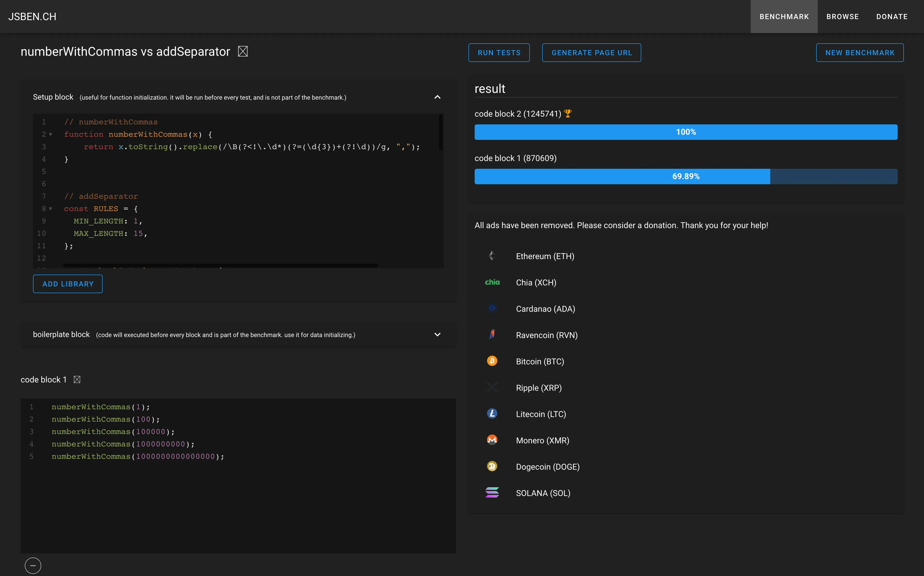Screen dimensions: 924x576
Task: Collapse the Setup block section
Action: pyautogui.click(x=437, y=97)
